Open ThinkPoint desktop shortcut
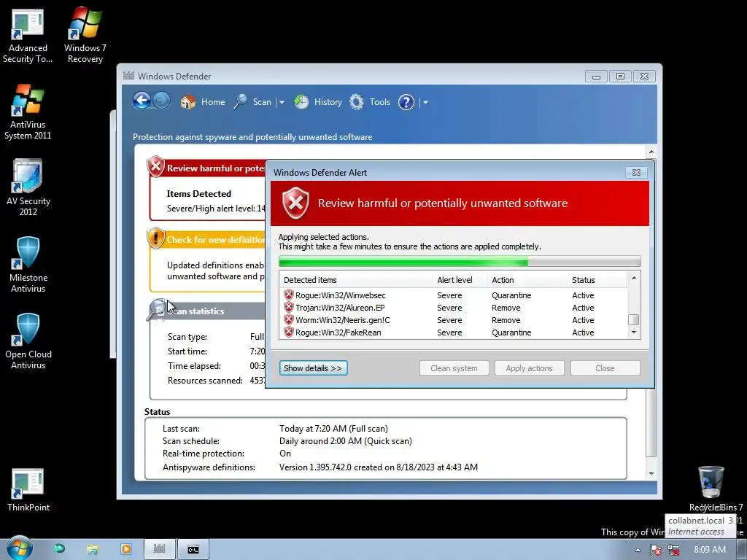 click(x=28, y=490)
